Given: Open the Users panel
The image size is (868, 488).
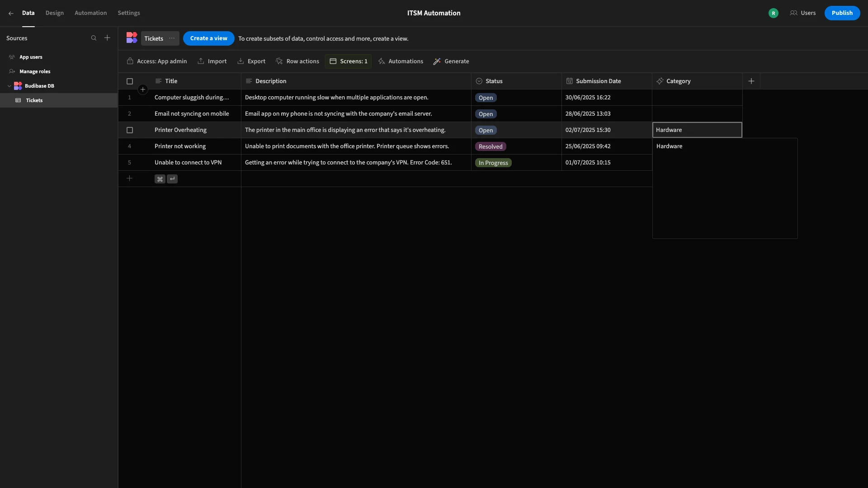Looking at the screenshot, I should tap(803, 13).
